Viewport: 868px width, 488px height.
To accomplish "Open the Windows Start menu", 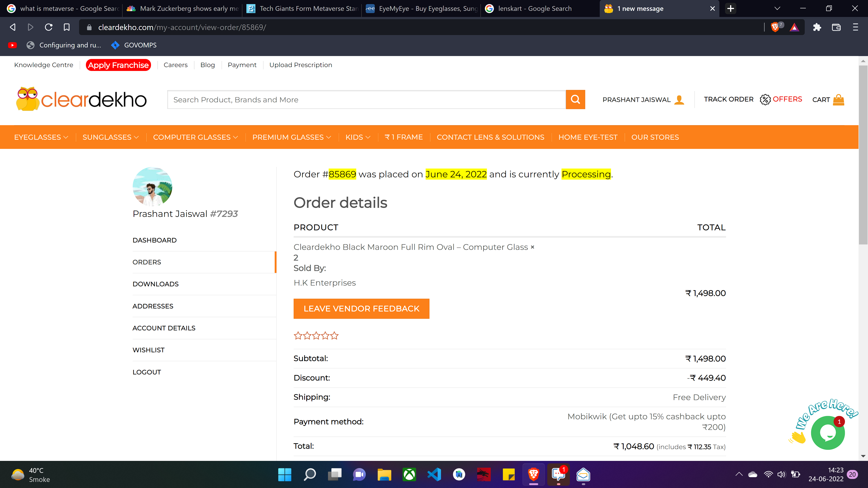I will coord(285,474).
